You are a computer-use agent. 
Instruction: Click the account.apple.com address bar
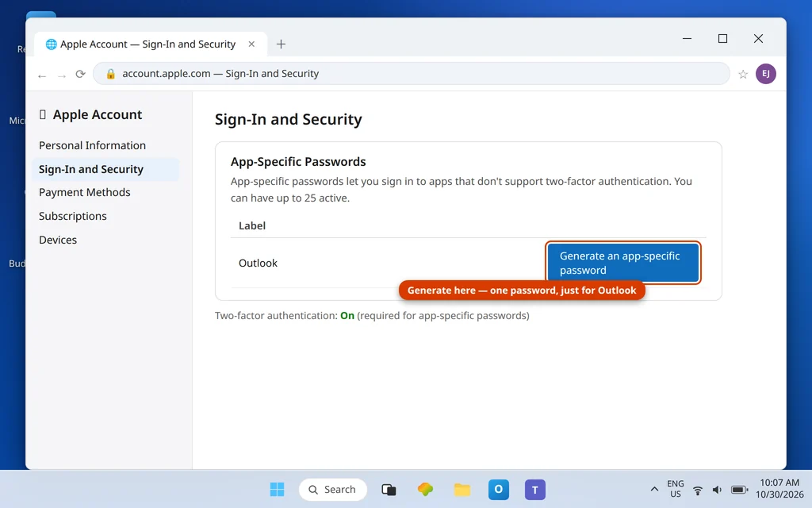(412, 74)
